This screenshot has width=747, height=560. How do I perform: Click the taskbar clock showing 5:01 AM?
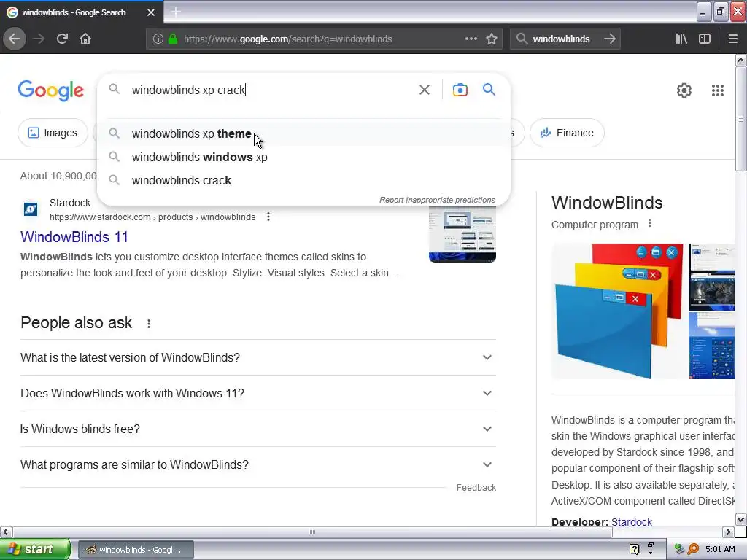click(x=720, y=549)
